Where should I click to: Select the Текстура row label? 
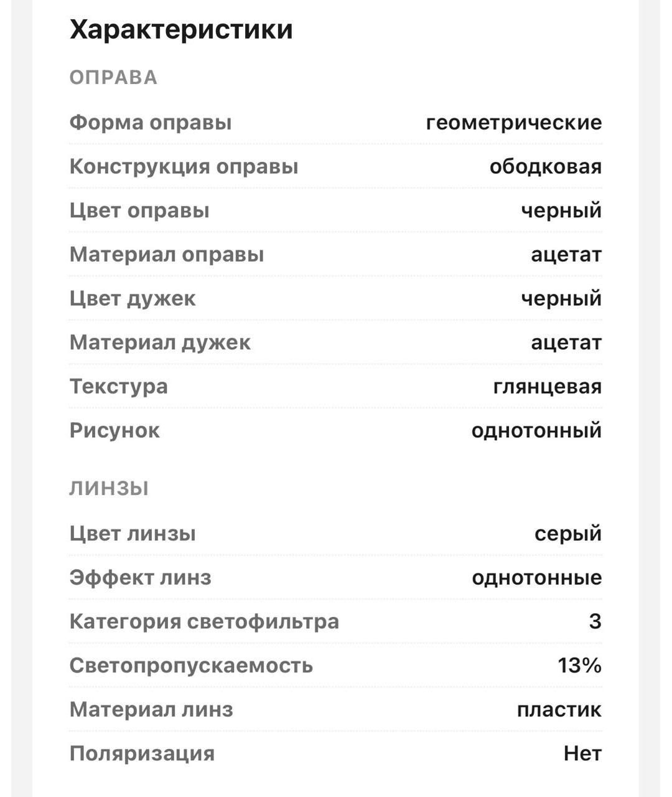point(119,387)
